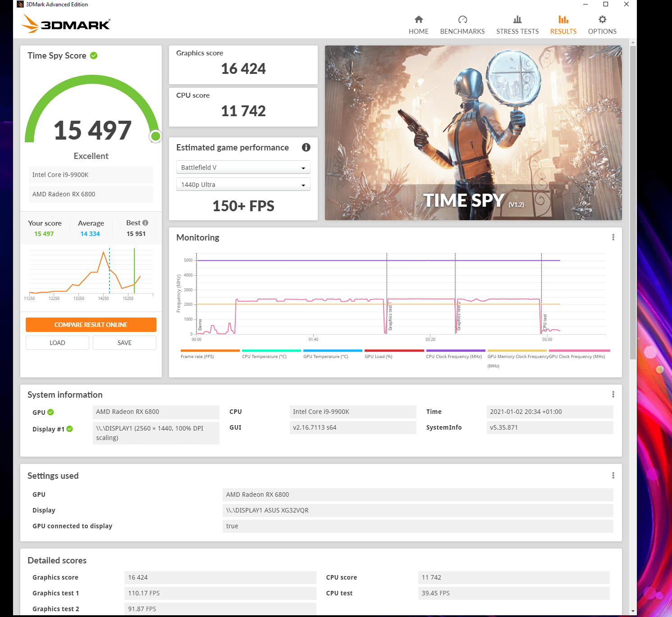672x617 pixels.
Task: Minimize the 3DMark window
Action: point(585,5)
